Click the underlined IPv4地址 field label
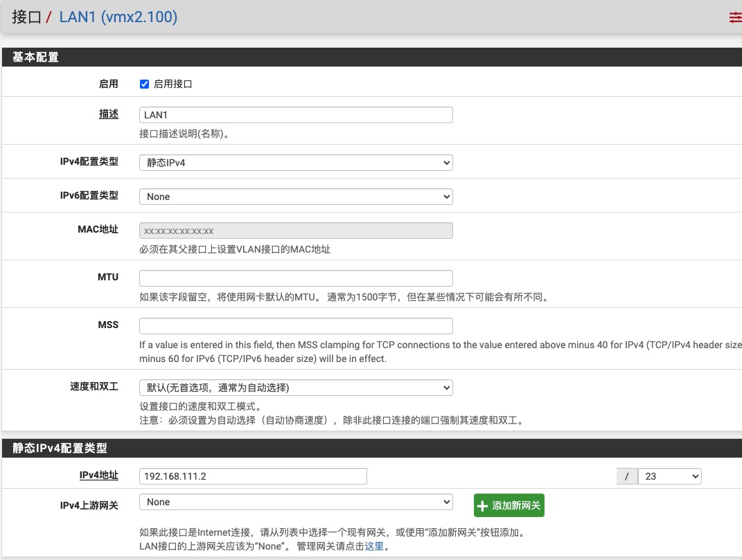The image size is (742, 560). pyautogui.click(x=98, y=476)
